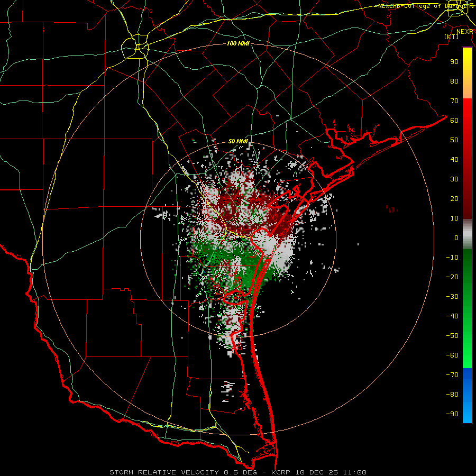476x476 pixels.
Task: Click the "100 NMI" range ring label
Action: pos(239,43)
